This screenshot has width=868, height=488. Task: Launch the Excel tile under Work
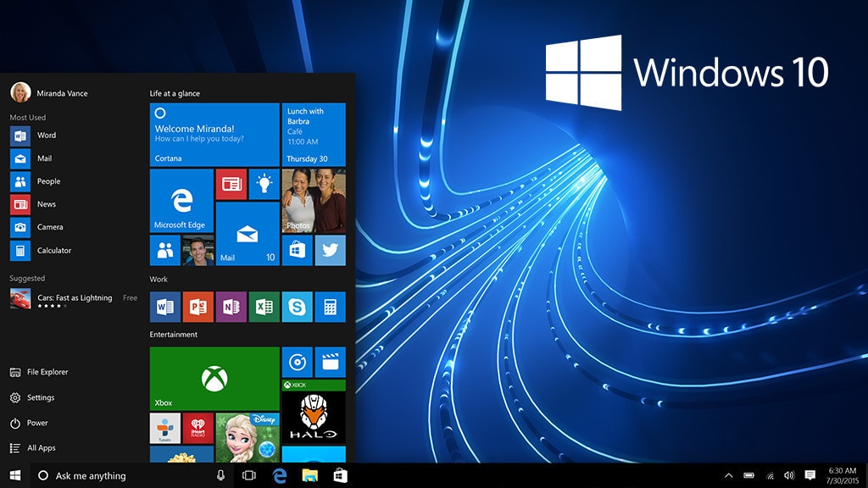pos(264,307)
